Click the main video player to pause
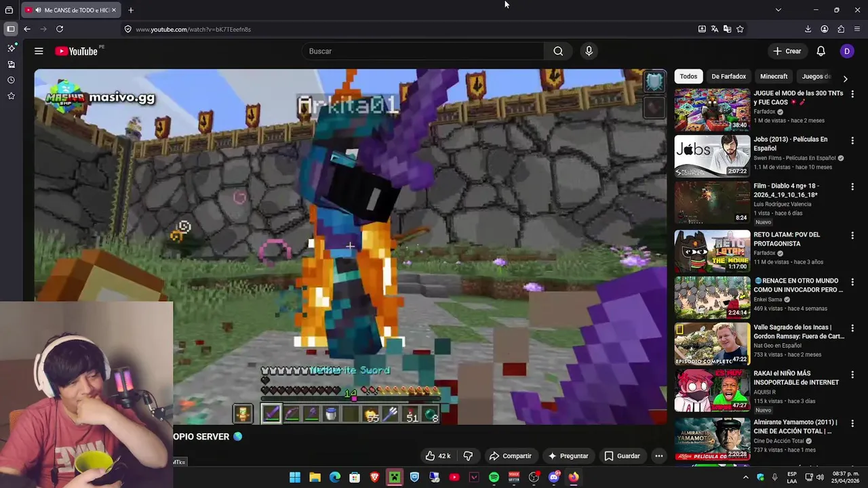Viewport: 868px width, 488px height. pos(351,247)
